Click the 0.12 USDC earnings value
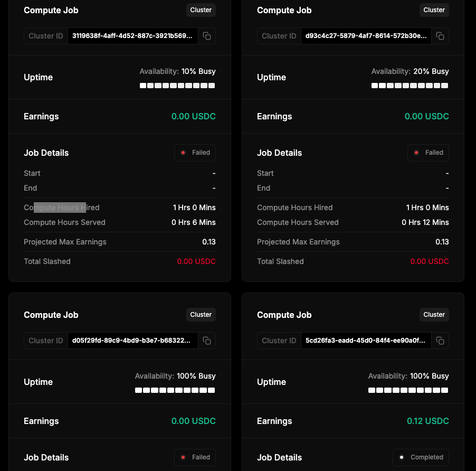This screenshot has height=471, width=476. (x=427, y=421)
